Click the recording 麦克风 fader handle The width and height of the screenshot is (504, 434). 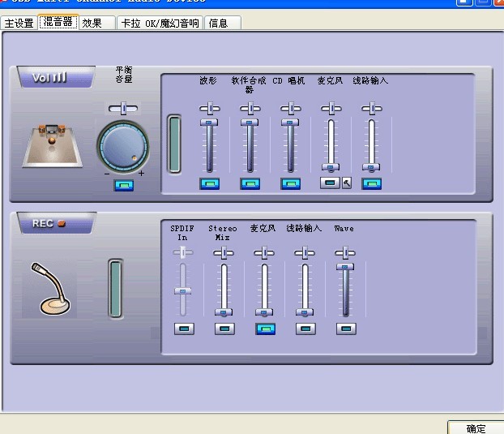(264, 312)
